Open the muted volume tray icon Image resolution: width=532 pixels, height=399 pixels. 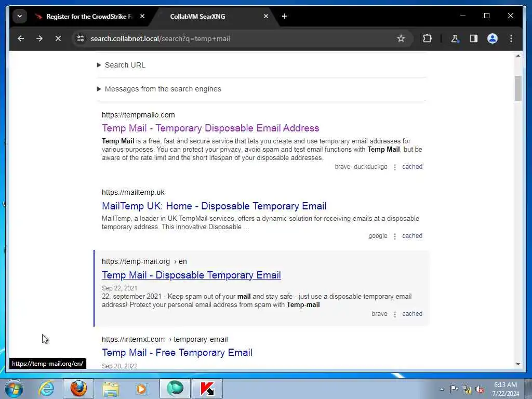[480, 390]
